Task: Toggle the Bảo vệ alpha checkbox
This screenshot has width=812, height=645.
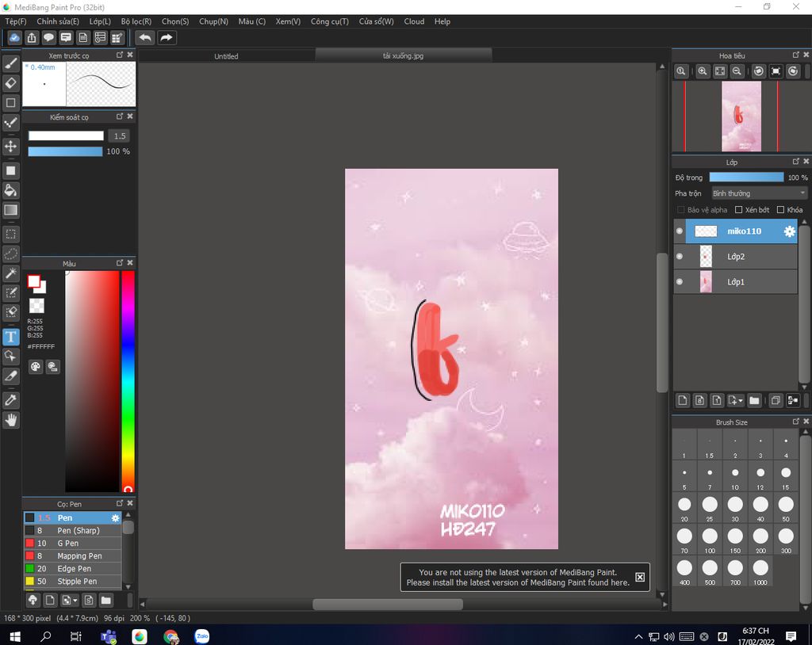Action: (681, 210)
